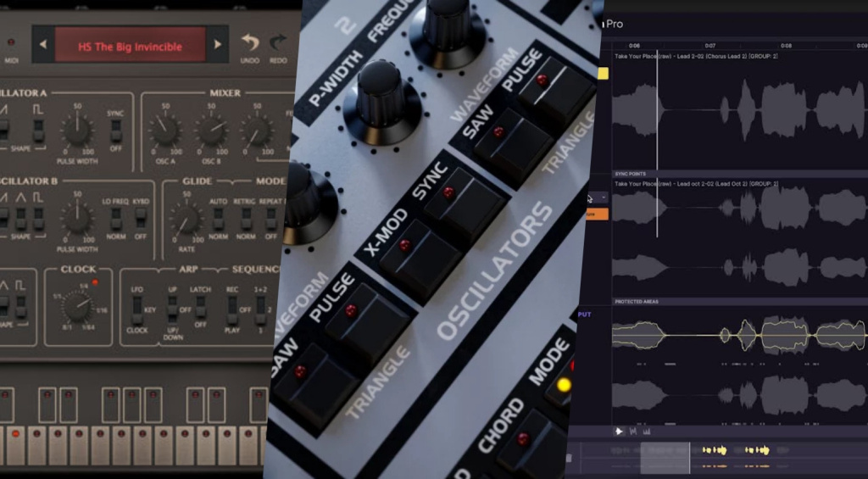Click the second yellow clip in overview strip
The image size is (868, 479).
(757, 450)
